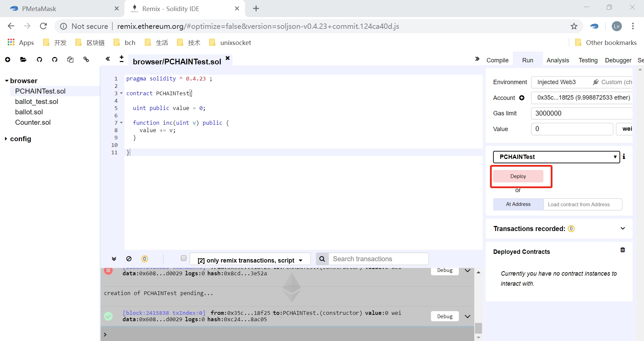Expand the config folder in file tree
Image resolution: width=644 pixels, height=341 pixels.
click(6, 139)
